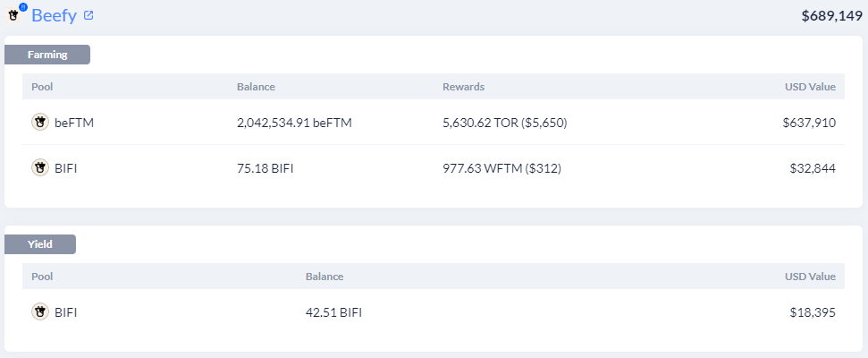Click the Farming table Balance header

click(x=256, y=87)
